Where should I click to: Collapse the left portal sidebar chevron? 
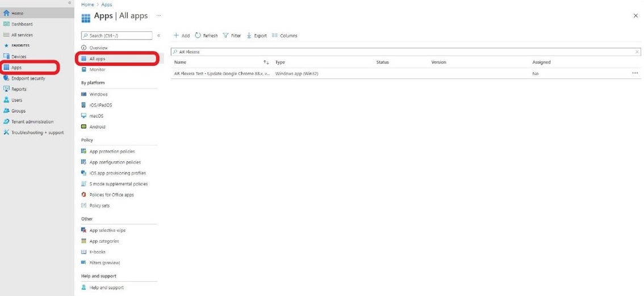pyautogui.click(x=69, y=3)
